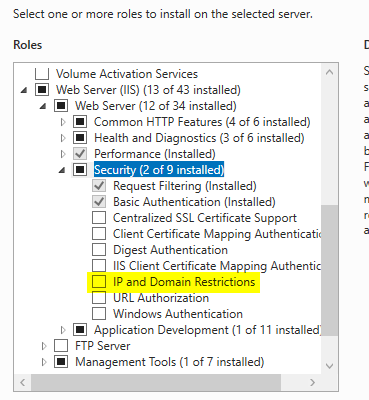Check the IP and Domain Restrictions checkbox
Viewport: 369px width, 400px height.
point(99,282)
